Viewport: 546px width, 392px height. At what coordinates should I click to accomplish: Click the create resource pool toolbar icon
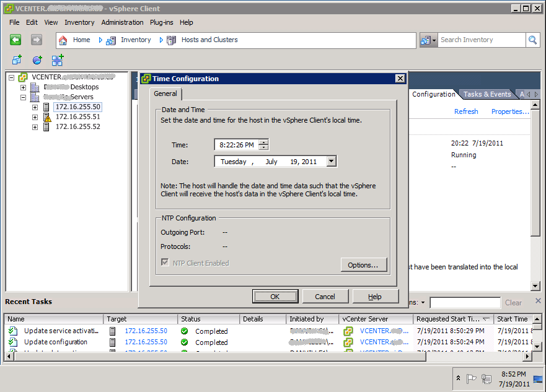pyautogui.click(x=37, y=60)
